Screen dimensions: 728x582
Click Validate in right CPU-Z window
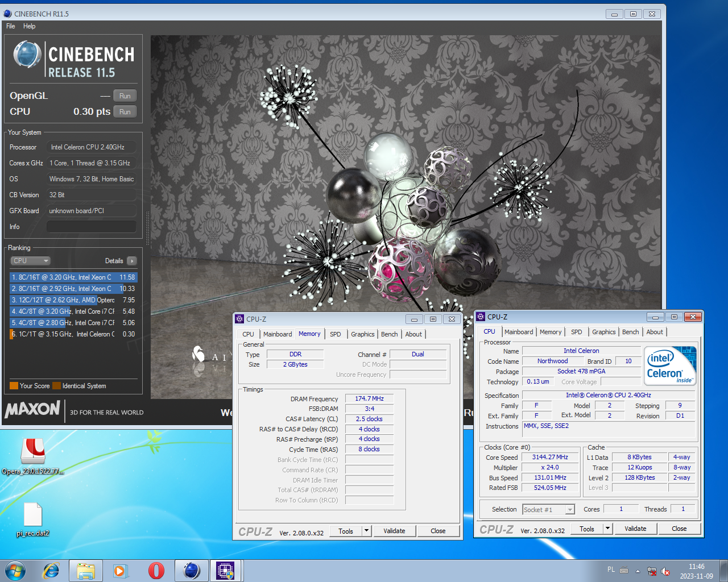635,529
